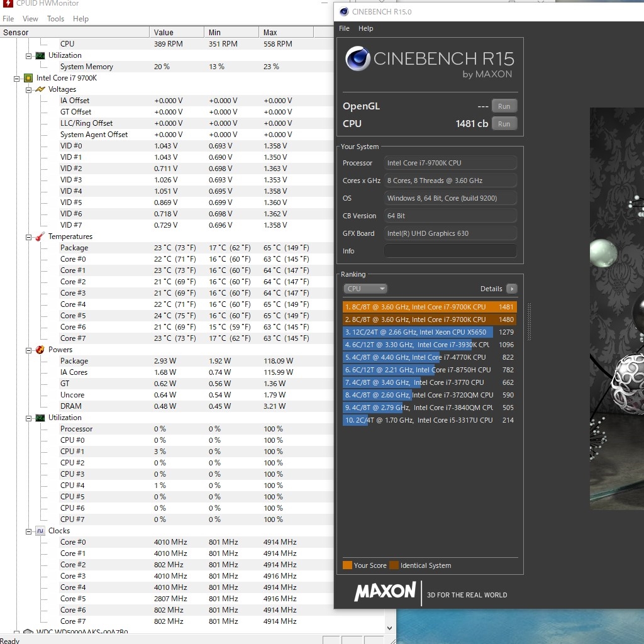This screenshot has width=644, height=644.
Task: Click the Details label in Ranking
Action: tap(491, 289)
